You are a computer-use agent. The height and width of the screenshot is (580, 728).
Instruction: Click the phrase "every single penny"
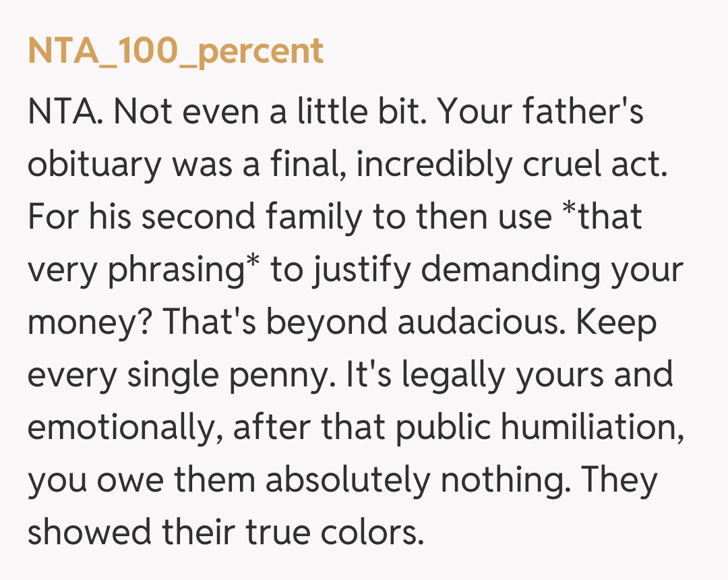181,374
